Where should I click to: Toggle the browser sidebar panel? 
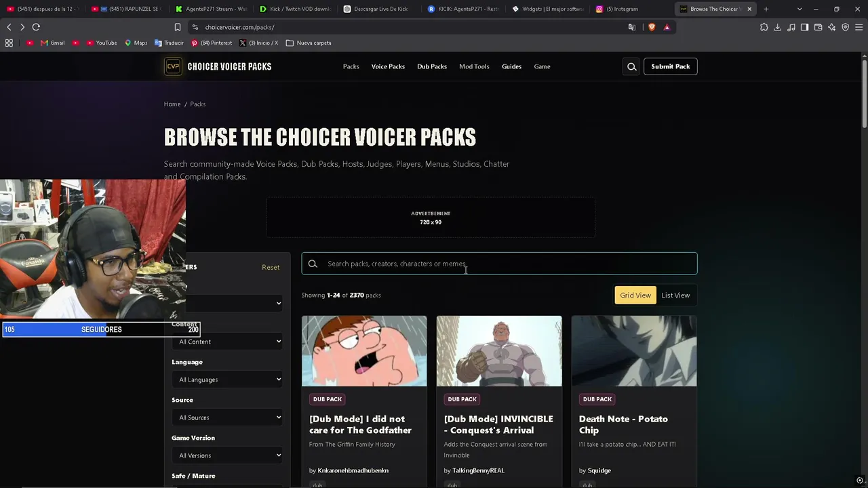(805, 27)
